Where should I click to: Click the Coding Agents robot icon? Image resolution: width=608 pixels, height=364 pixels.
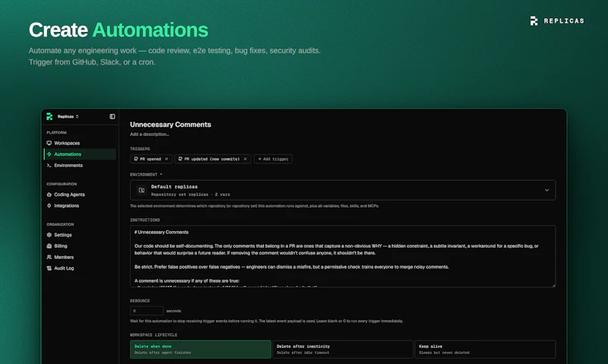click(x=49, y=195)
